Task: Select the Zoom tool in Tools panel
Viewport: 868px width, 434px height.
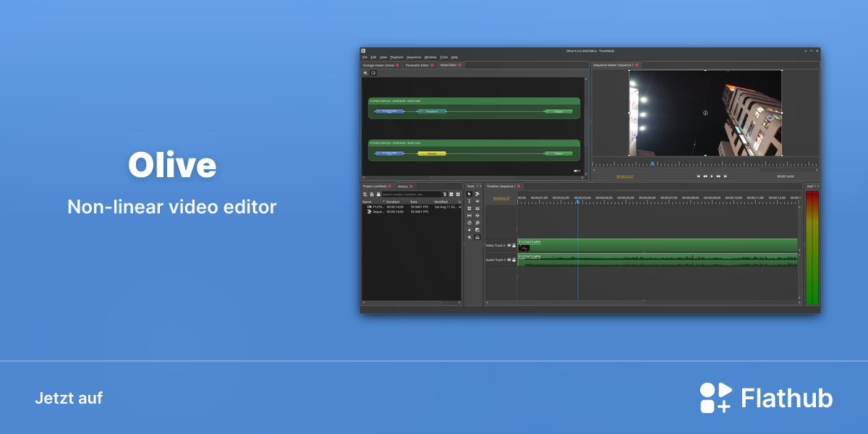Action: coord(477,223)
